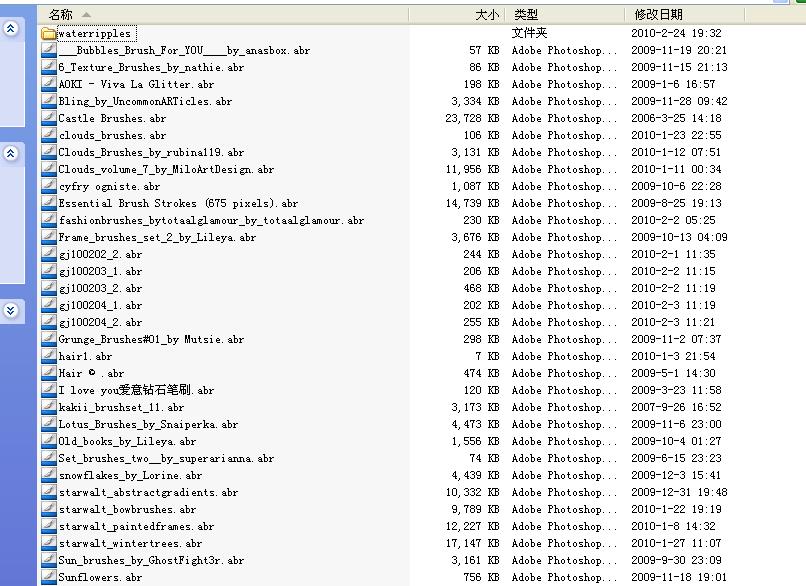Click the 17,147 KB size value
The width and height of the screenshot is (806, 586).
[x=472, y=543]
